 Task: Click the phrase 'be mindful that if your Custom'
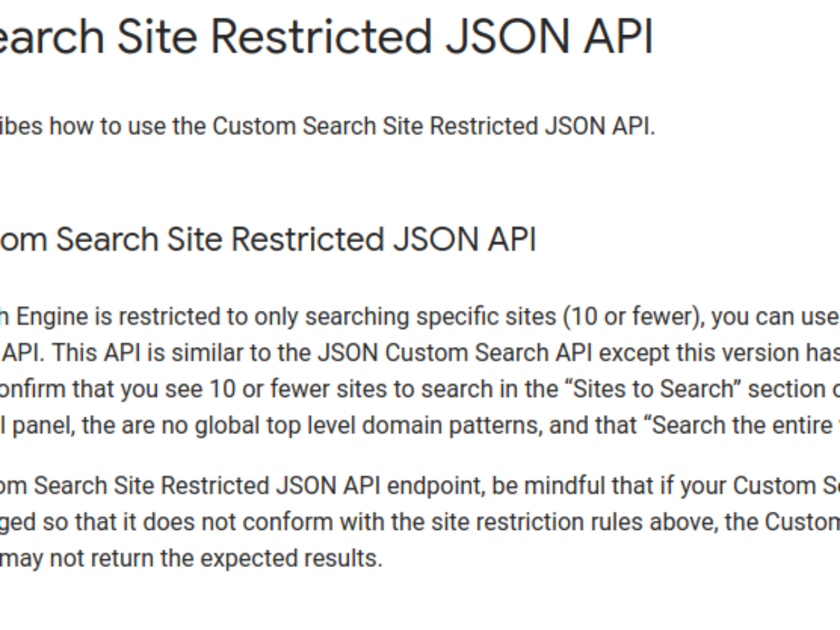[650, 485]
